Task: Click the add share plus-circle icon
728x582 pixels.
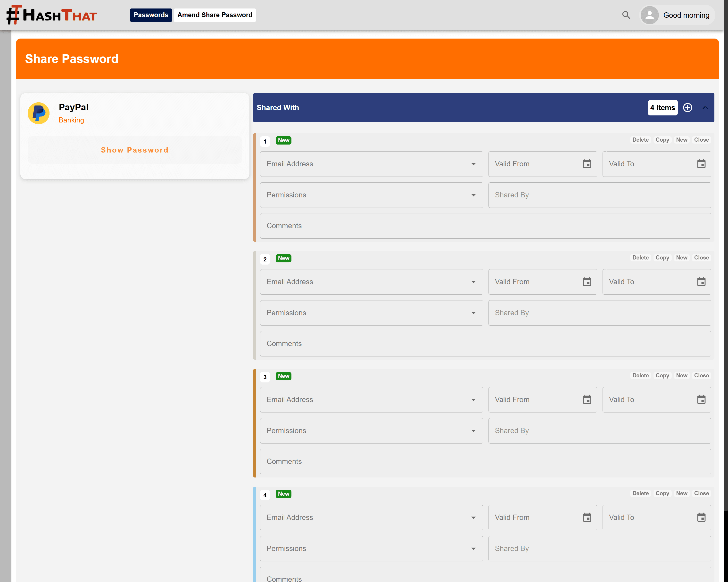Action: [x=687, y=108]
